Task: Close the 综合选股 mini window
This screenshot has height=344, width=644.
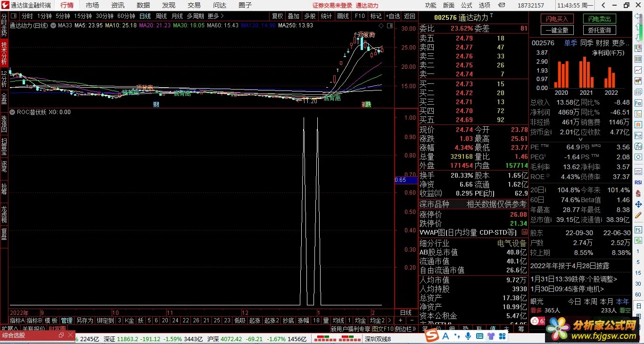Action: [71, 336]
